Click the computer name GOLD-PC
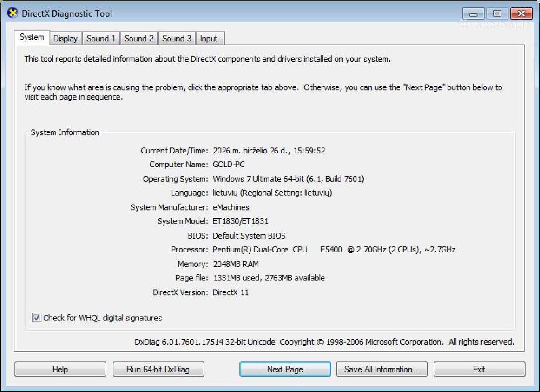This screenshot has height=392, width=540. (229, 165)
